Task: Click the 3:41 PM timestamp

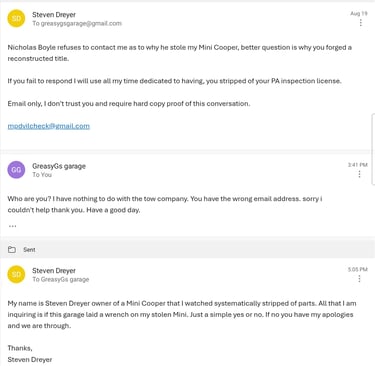Action: point(358,165)
